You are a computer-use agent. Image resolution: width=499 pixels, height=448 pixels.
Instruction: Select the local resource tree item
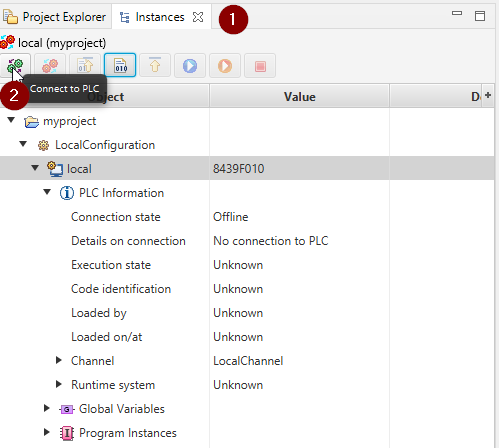coord(79,169)
